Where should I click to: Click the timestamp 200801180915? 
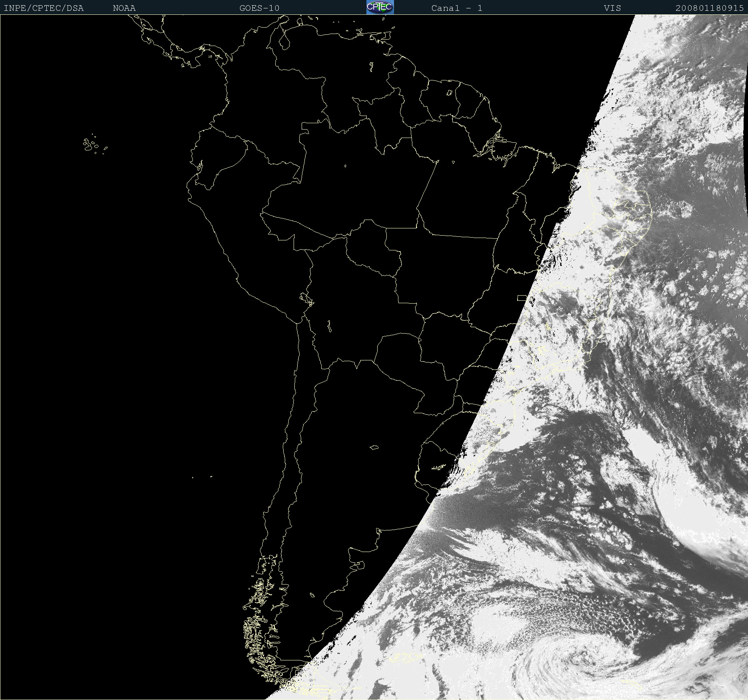(x=710, y=8)
